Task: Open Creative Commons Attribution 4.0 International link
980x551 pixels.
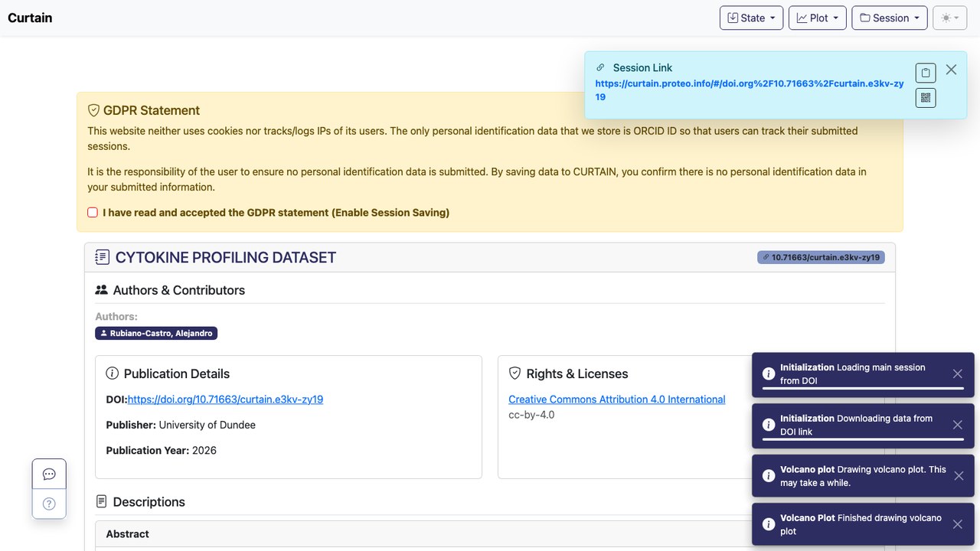Action: 617,399
